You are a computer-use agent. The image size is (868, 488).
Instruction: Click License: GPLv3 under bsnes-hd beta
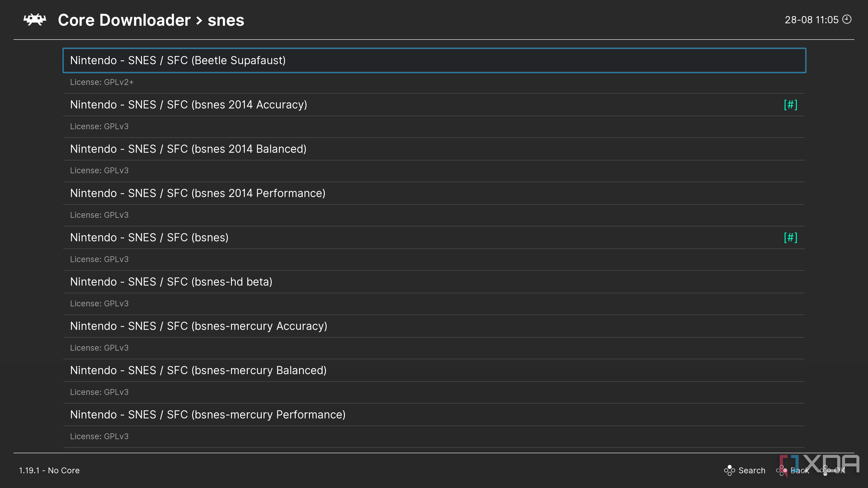coord(99,304)
